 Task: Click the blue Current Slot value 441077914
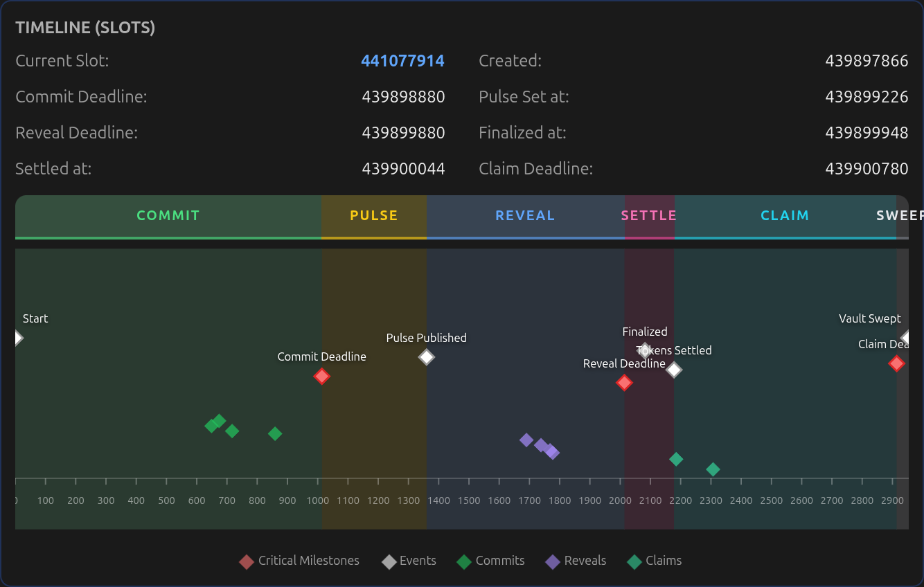coord(403,61)
